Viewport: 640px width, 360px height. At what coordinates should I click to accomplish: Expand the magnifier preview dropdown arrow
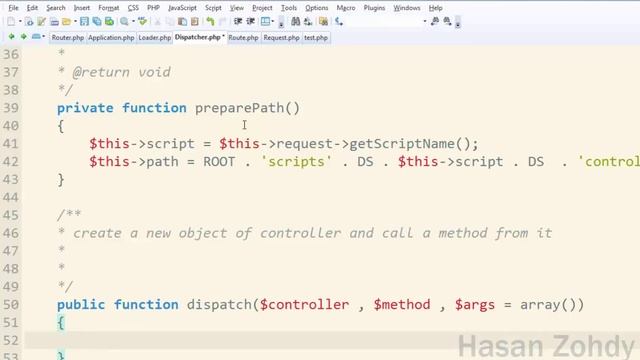pyautogui.click(x=133, y=22)
